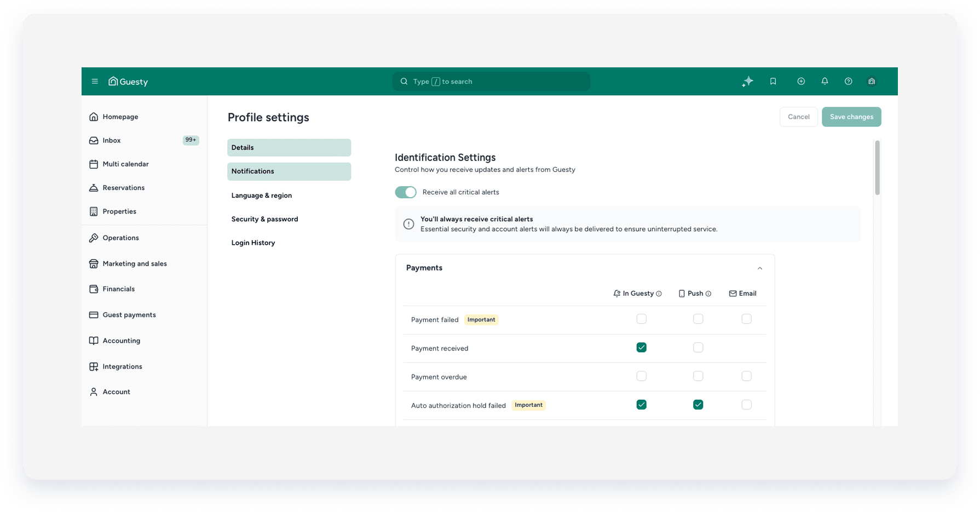Click the critical alerts info circle icon
The width and height of the screenshot is (980, 512).
click(408, 224)
